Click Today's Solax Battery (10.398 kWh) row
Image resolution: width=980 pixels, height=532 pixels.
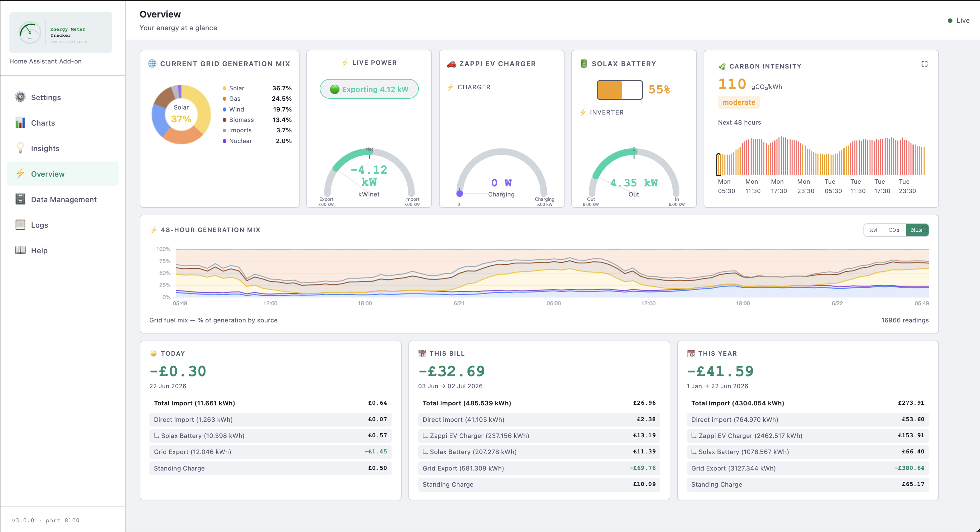270,436
